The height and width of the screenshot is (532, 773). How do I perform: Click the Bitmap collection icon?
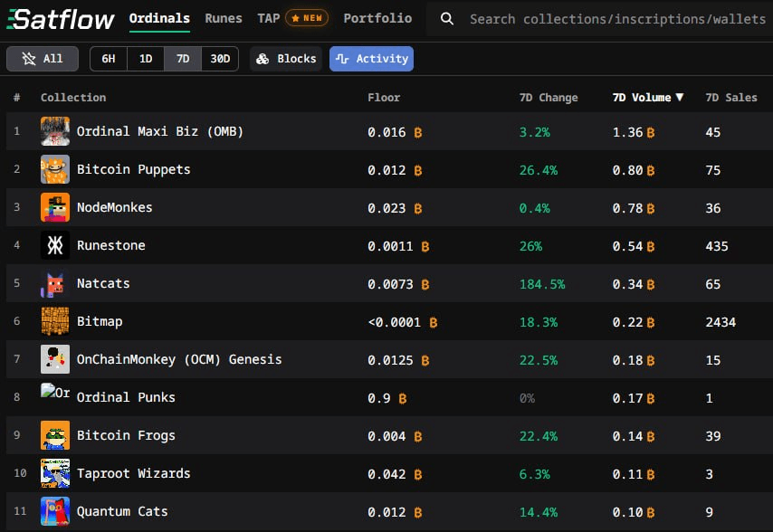pos(55,322)
